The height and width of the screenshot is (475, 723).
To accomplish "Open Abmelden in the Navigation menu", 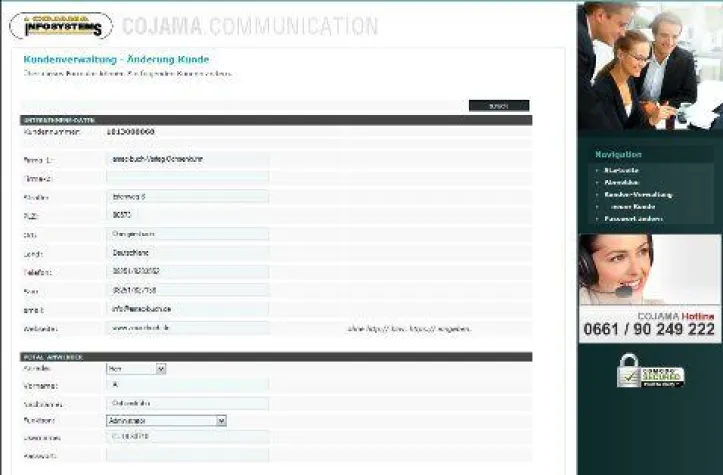I will click(621, 182).
